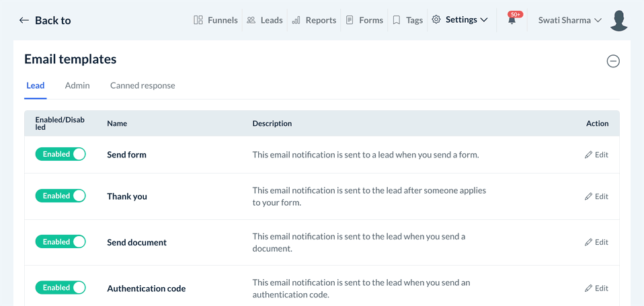Open the Tags page
Viewport: 644px width, 306px height.
pyautogui.click(x=408, y=20)
